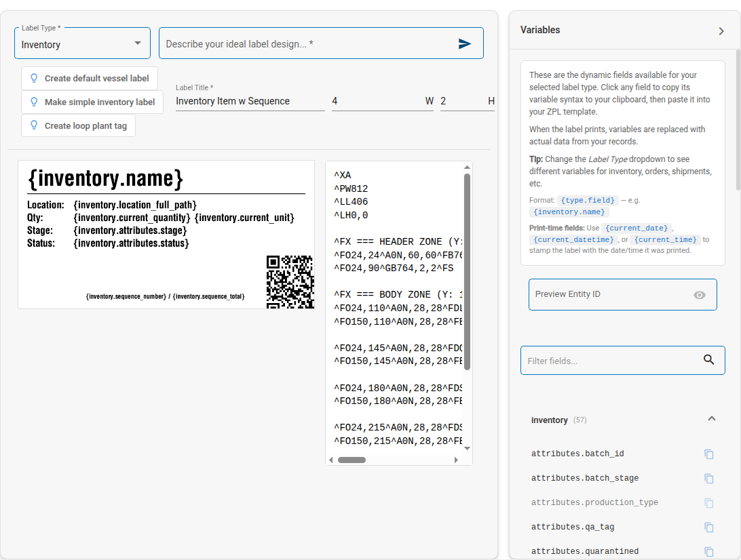The width and height of the screenshot is (741, 560).
Task: Click {inventory.location_full_path} in label preview
Action: tap(134, 205)
